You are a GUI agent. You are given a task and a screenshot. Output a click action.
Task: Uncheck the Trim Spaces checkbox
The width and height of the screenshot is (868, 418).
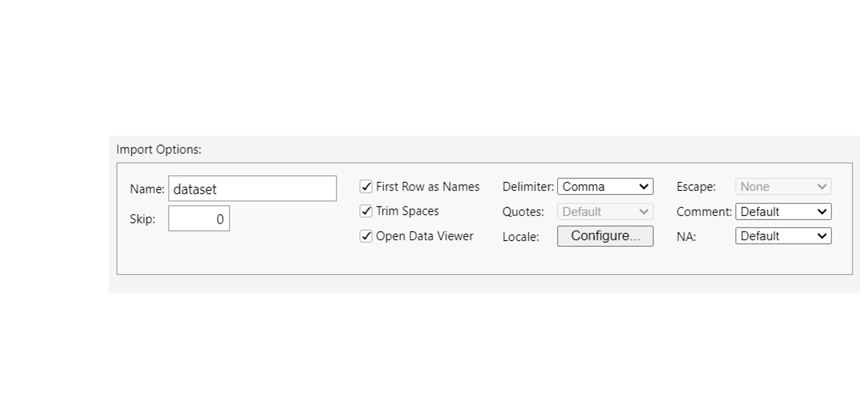pos(366,211)
